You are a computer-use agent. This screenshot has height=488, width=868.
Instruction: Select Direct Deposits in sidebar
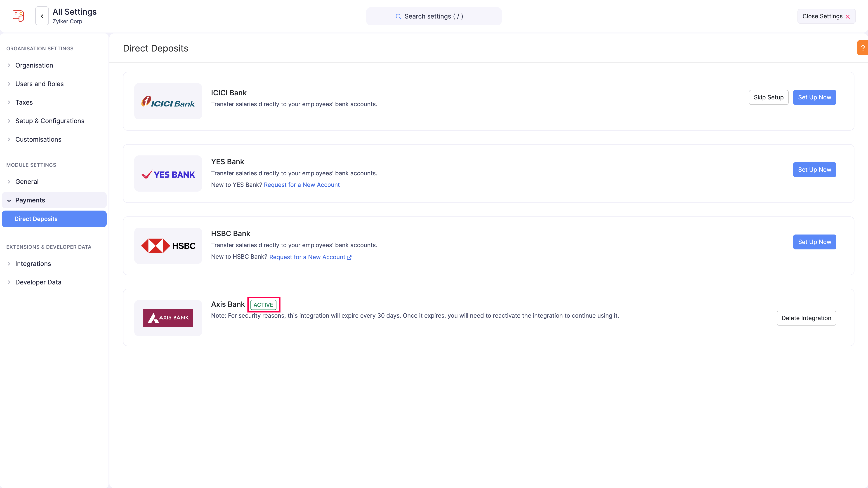pos(54,219)
